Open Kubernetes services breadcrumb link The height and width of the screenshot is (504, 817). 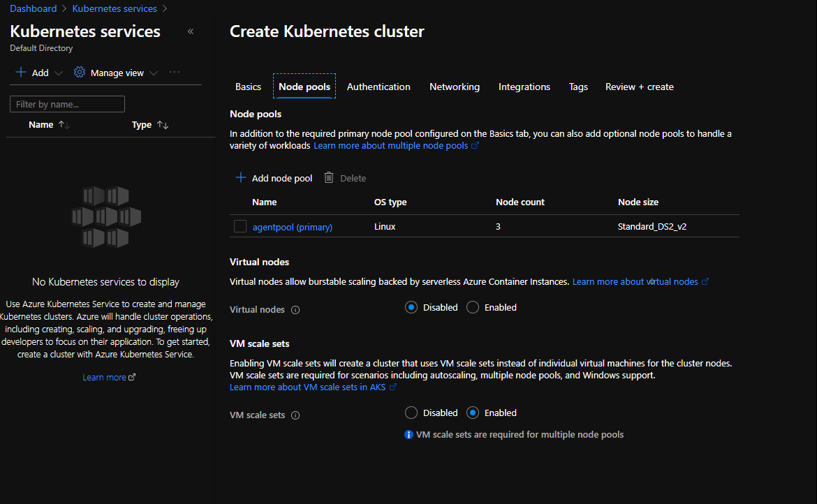(x=115, y=9)
